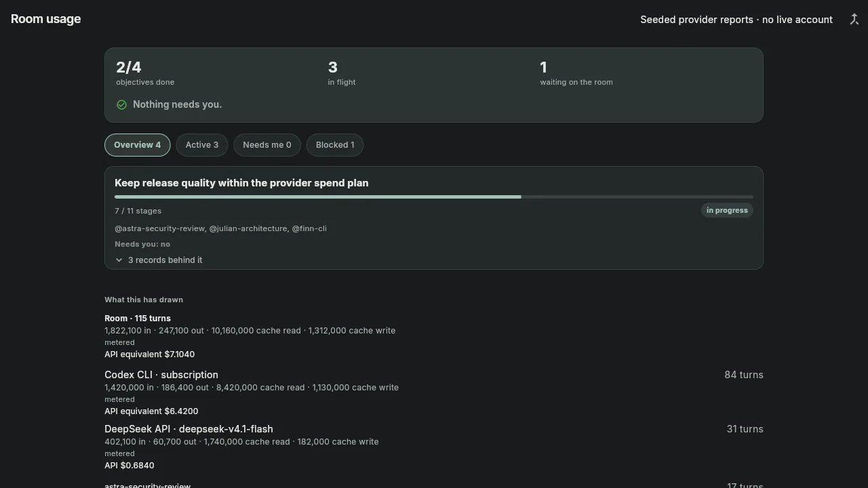
Task: Click the 7 / 11 stages label
Action: coord(138,211)
